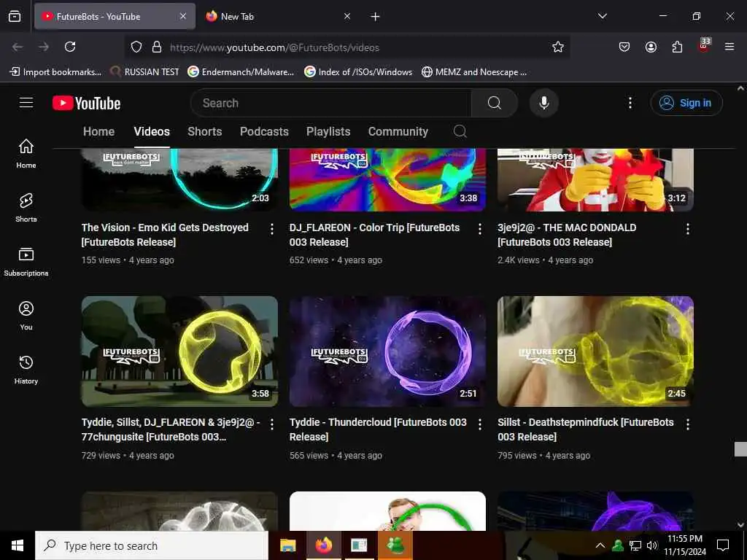Open Firefox application menu
The height and width of the screenshot is (560, 747).
(x=729, y=47)
